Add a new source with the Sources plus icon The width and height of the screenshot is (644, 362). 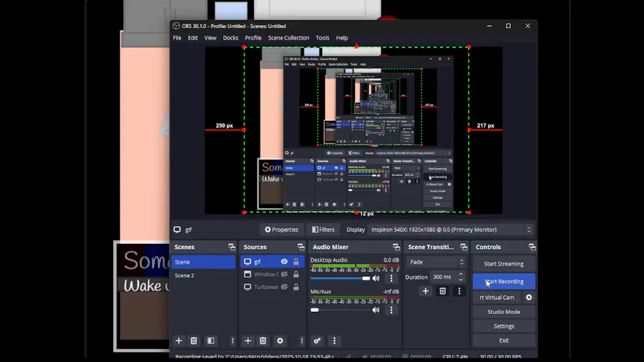248,341
